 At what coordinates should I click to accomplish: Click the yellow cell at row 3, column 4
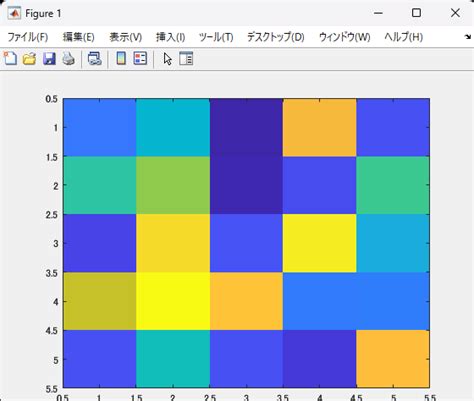tap(319, 243)
